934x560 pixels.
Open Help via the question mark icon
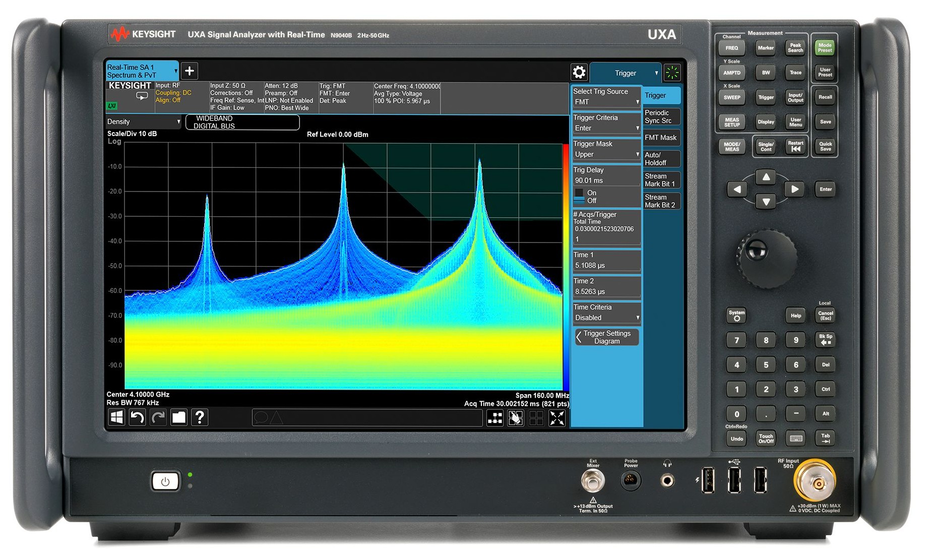200,417
